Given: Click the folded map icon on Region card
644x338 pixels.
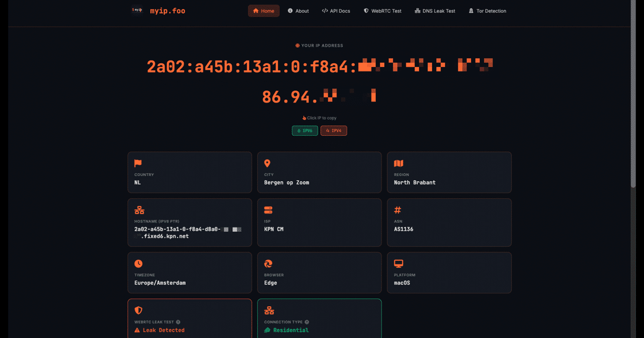Looking at the screenshot, I should coord(398,163).
